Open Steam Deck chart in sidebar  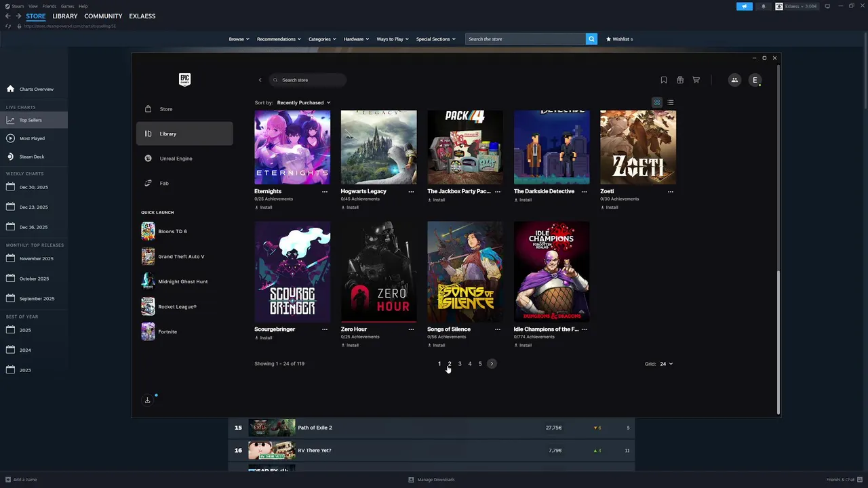tap(34, 157)
